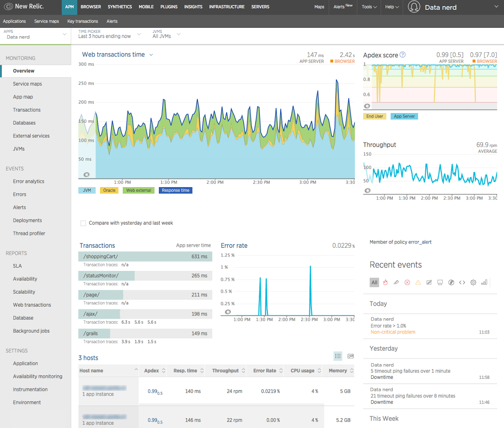This screenshot has height=428, width=504.
Task: Click the code brackets events filter icon
Action: pyautogui.click(x=462, y=283)
